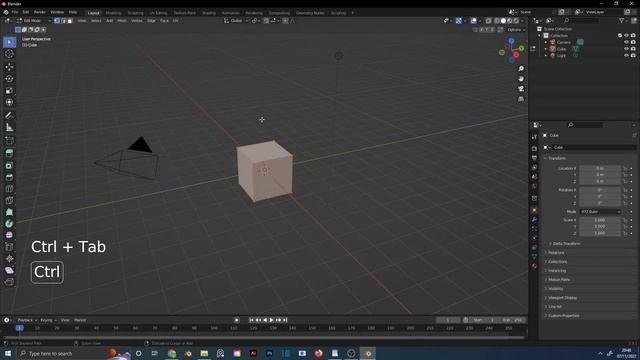The width and height of the screenshot is (640, 360).
Task: Select the Cursor tool
Action: [9, 54]
